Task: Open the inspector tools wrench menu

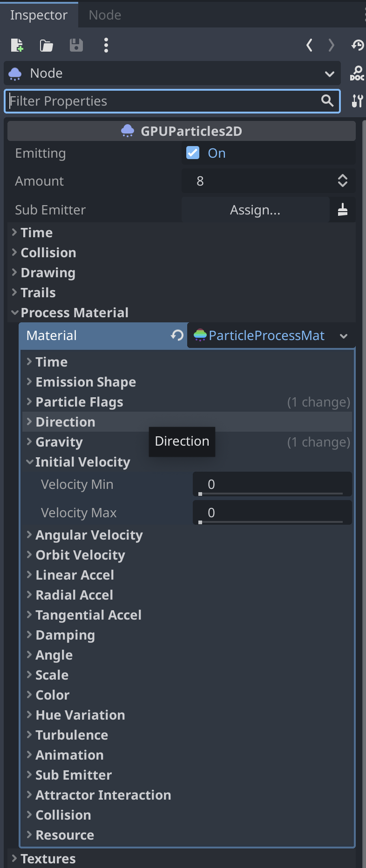Action: (x=357, y=101)
